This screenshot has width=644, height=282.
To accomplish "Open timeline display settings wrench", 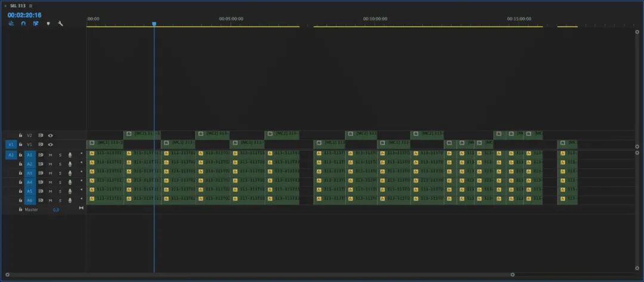I will coord(60,23).
